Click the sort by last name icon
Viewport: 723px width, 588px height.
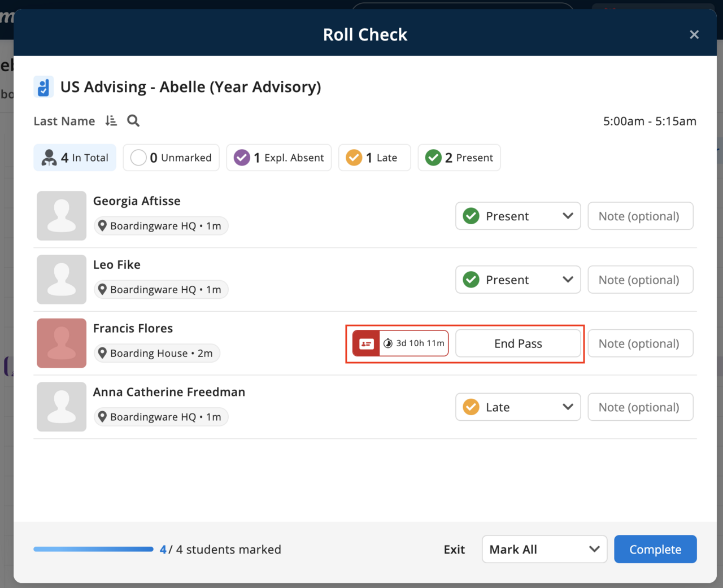point(111,121)
